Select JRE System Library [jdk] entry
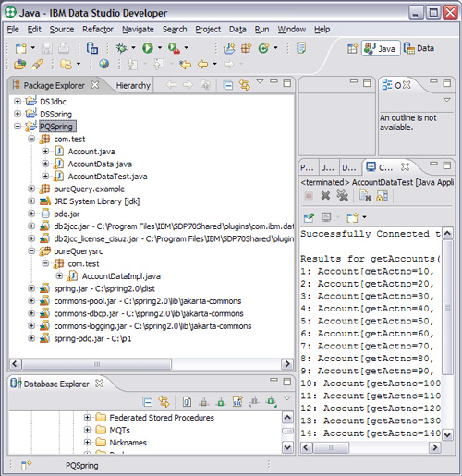Screen dimensions: 462x476 click(97, 201)
